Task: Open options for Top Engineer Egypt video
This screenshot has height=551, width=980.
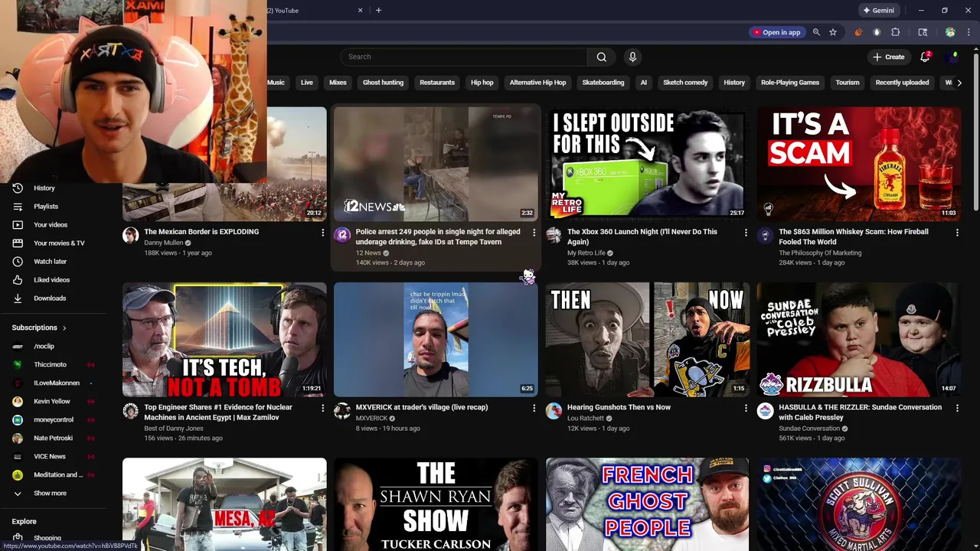Action: (x=322, y=409)
